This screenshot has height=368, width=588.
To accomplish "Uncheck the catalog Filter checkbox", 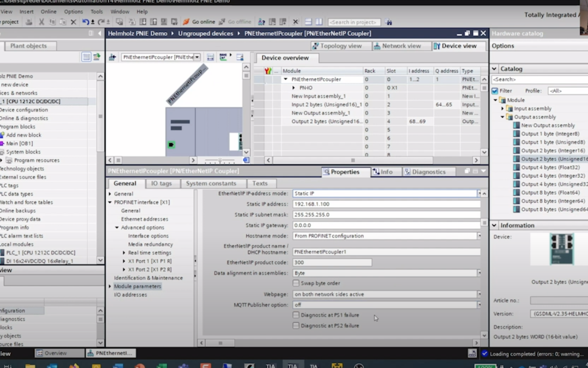I will click(495, 91).
